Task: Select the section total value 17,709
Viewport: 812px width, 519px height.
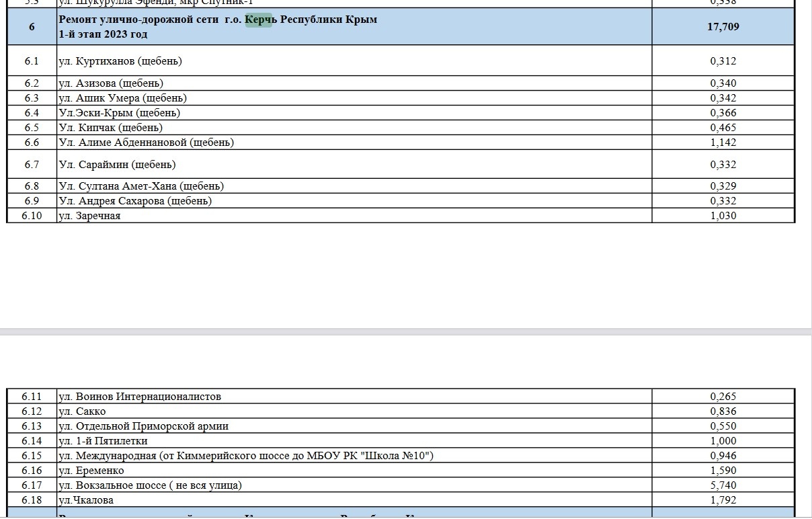Action: coord(723,27)
